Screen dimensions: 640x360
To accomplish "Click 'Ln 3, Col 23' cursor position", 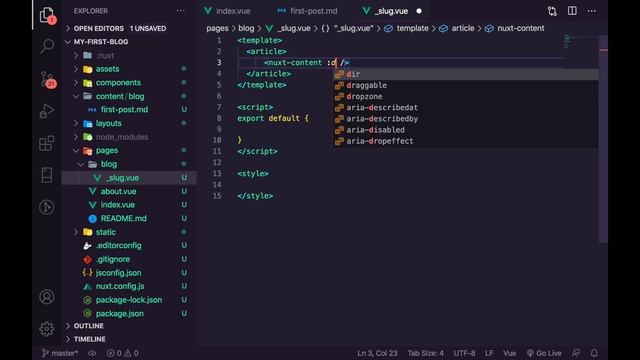I will coord(377,353).
